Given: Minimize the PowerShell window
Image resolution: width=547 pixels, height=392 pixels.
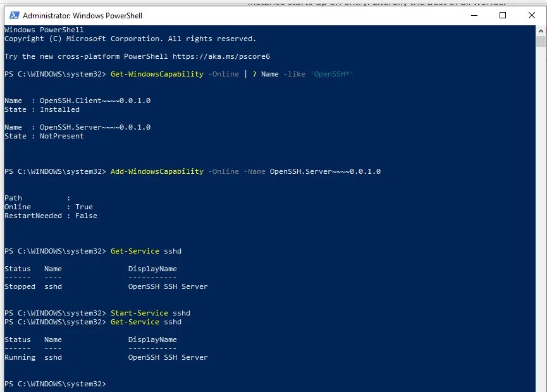Looking at the screenshot, I should point(474,15).
